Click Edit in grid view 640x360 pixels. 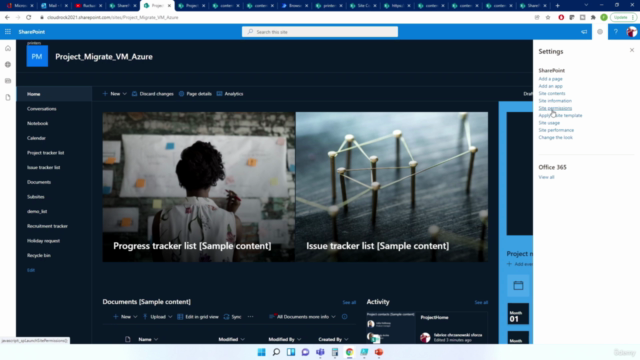click(x=198, y=317)
